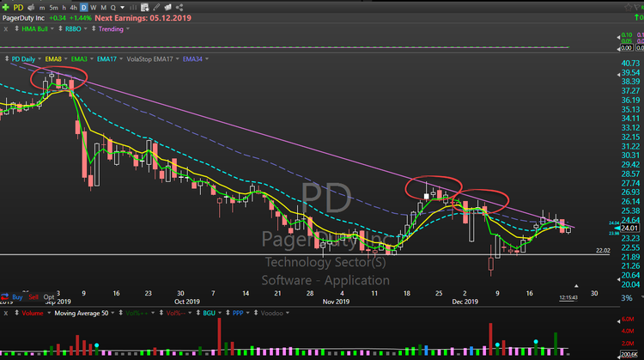
Task: Open the Voodoo indicator menu
Action: tap(288, 313)
